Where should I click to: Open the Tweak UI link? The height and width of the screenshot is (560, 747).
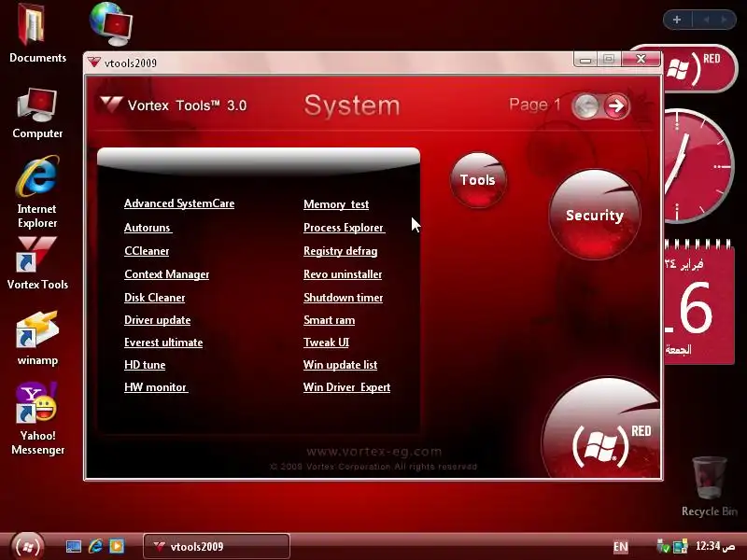326,343
